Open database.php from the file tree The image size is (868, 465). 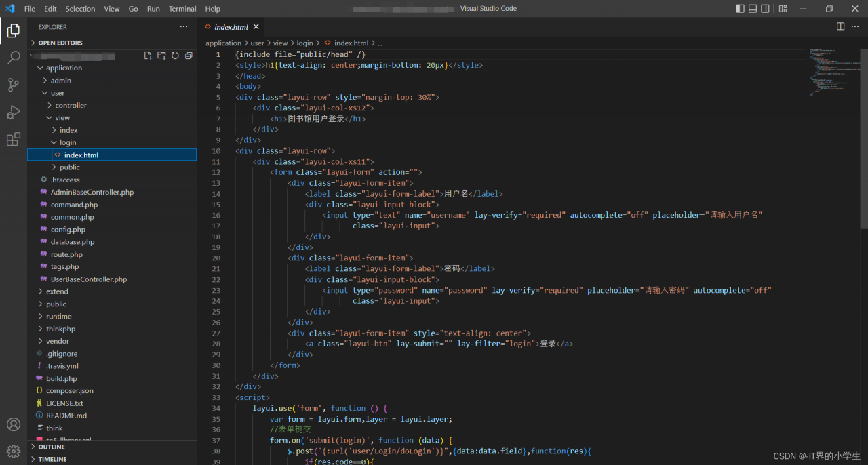pos(72,242)
